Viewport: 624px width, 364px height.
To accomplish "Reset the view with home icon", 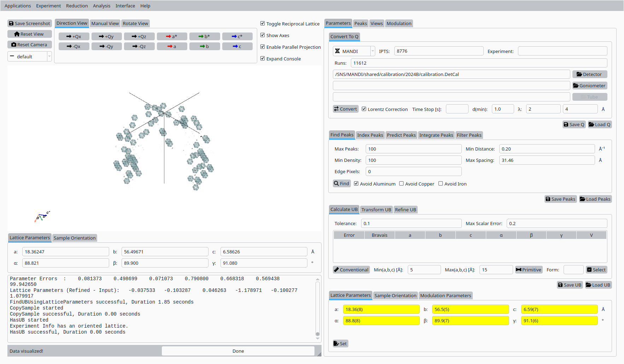I will [30, 34].
